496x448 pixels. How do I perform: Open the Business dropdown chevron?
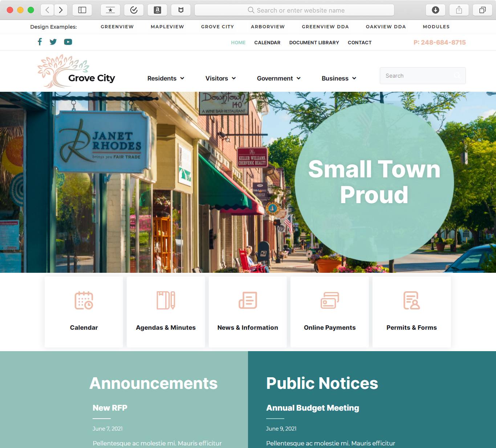pyautogui.click(x=354, y=78)
